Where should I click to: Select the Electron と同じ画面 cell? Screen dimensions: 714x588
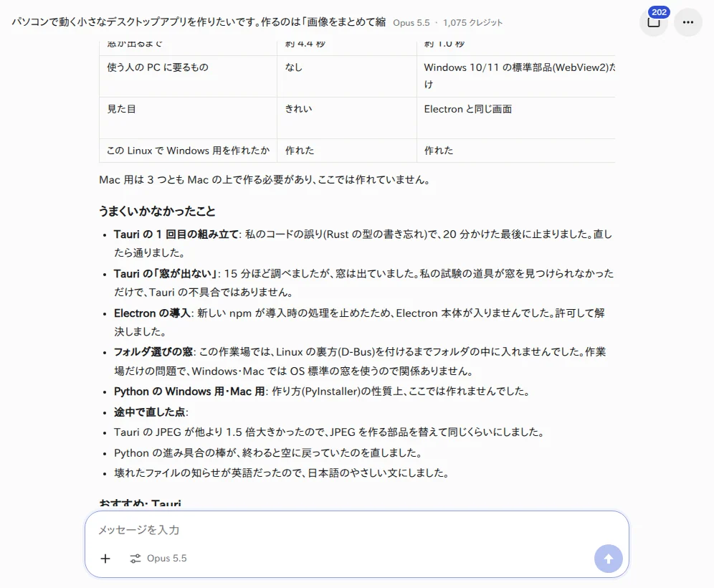pyautogui.click(x=516, y=118)
